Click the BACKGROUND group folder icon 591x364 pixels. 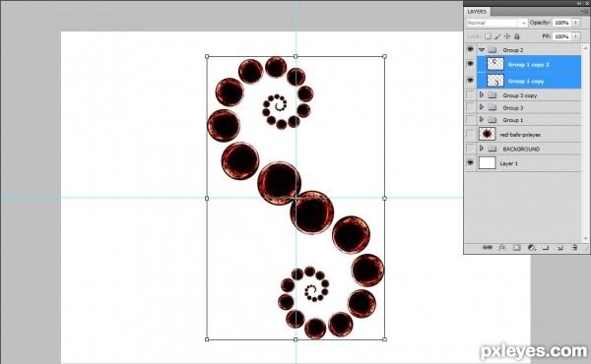[492, 149]
